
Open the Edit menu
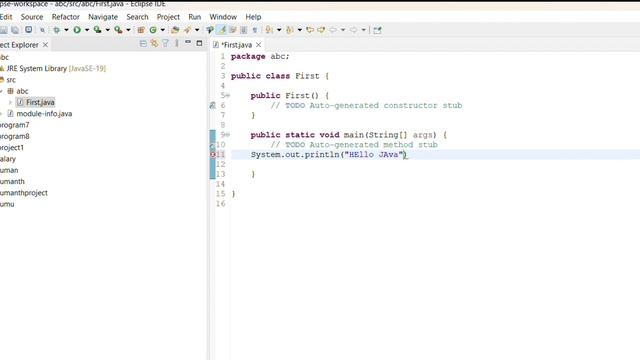pos(6,17)
